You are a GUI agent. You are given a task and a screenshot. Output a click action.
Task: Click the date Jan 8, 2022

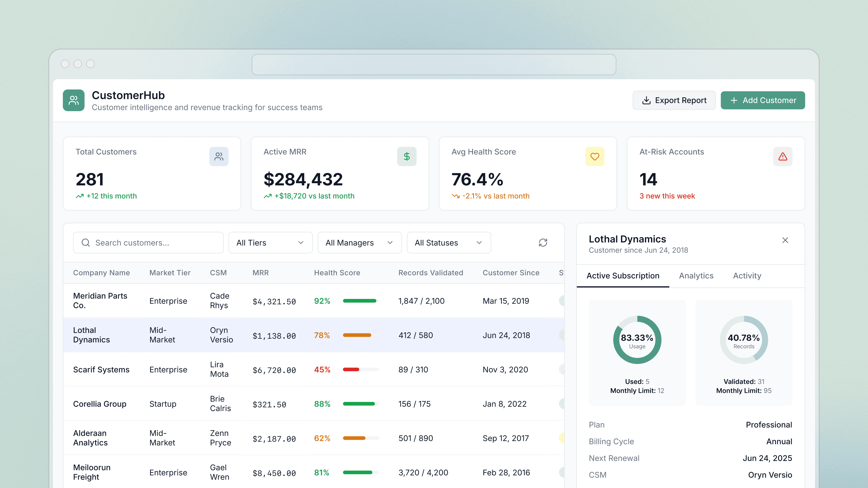505,404
